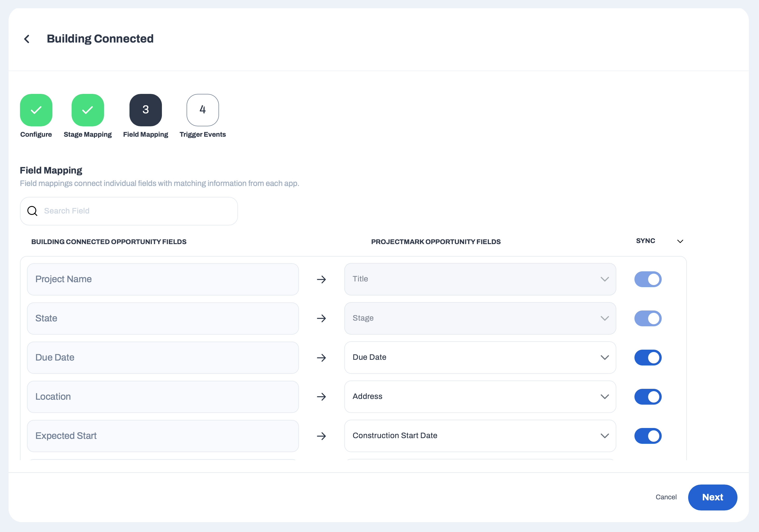Click the Cancel link

[x=666, y=497]
